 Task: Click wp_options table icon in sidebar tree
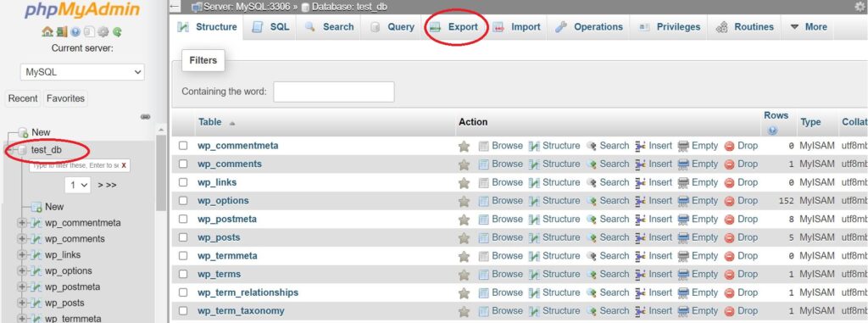click(x=36, y=271)
